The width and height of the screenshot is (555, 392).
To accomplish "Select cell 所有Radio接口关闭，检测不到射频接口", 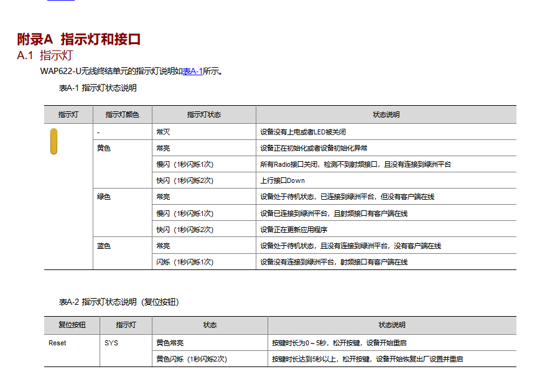I will click(x=386, y=164).
